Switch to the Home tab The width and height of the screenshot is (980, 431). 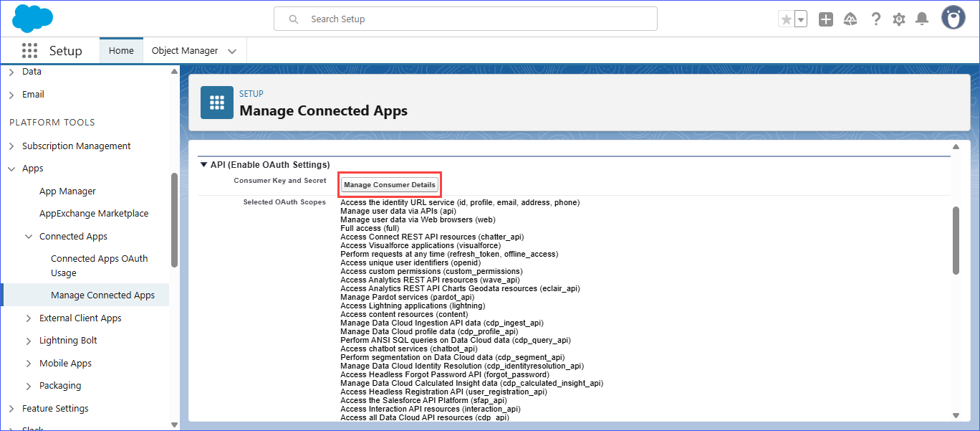[x=121, y=51]
